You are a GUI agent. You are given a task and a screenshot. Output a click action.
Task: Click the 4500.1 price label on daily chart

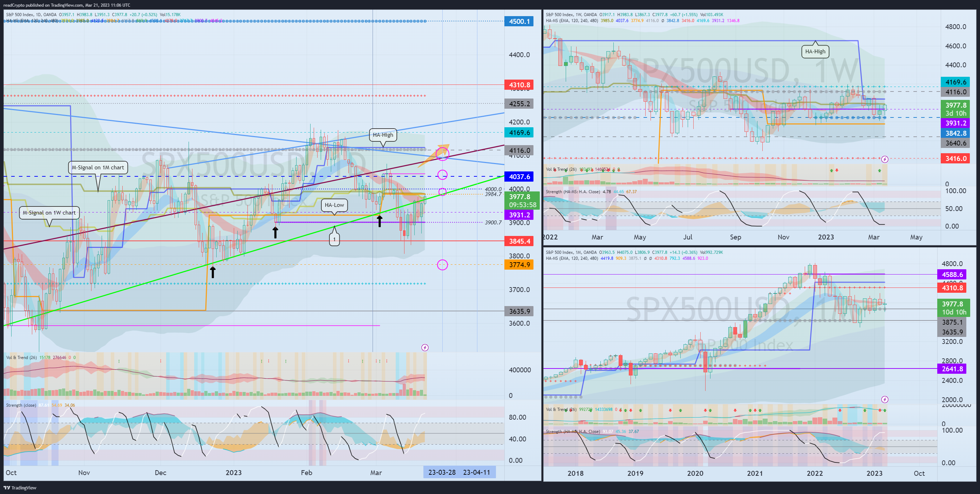519,21
